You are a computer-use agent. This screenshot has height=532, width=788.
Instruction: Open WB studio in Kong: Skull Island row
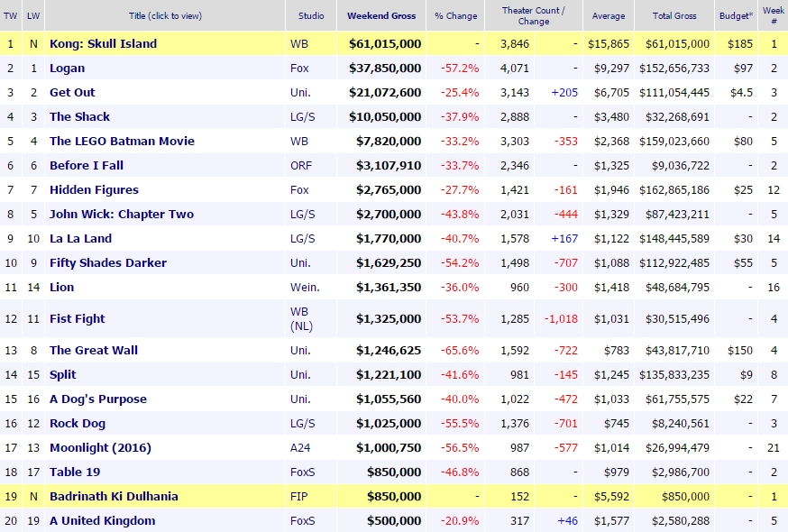point(299,44)
